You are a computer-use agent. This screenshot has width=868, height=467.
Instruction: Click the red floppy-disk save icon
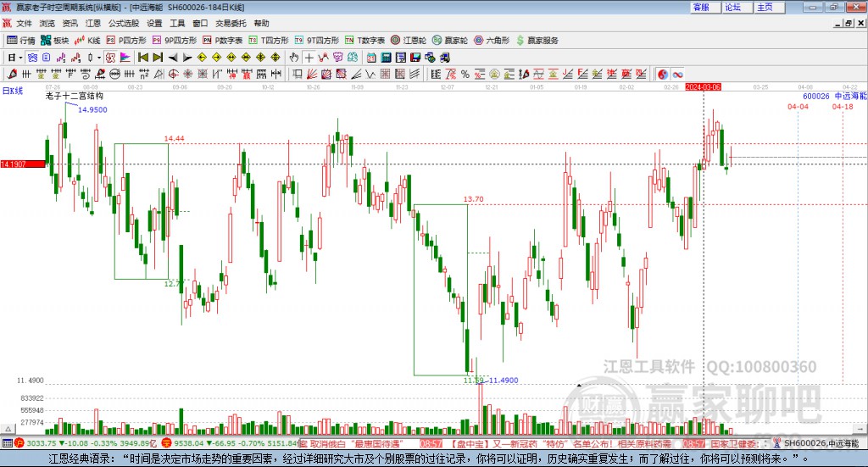click(x=415, y=58)
